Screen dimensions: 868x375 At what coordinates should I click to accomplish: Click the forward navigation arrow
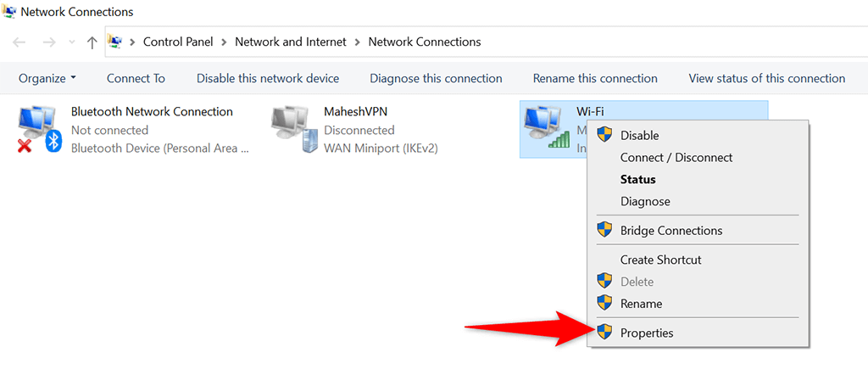tap(48, 42)
